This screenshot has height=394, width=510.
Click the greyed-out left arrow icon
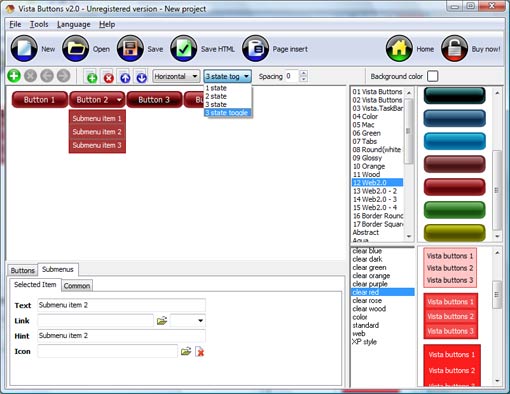pyautogui.click(x=47, y=76)
